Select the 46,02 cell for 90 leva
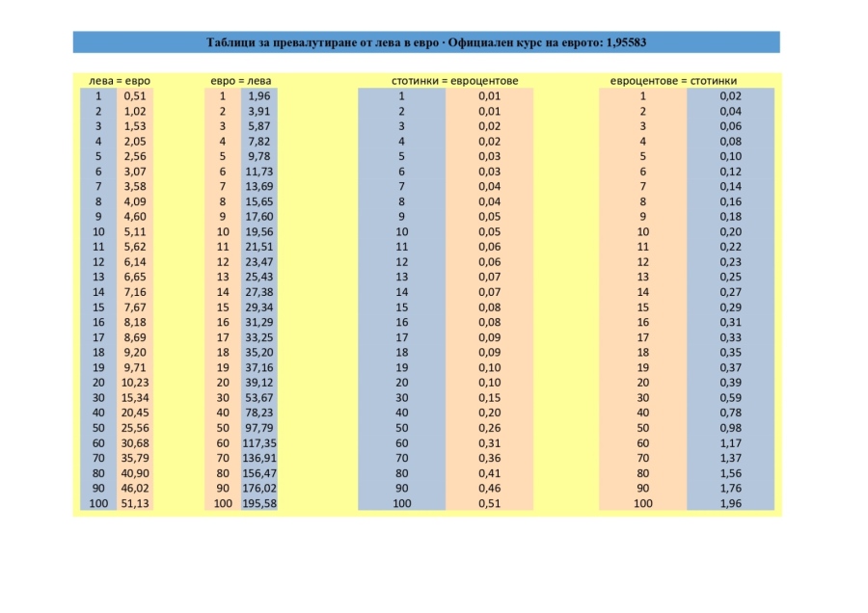868x613 pixels. pyautogui.click(x=135, y=488)
